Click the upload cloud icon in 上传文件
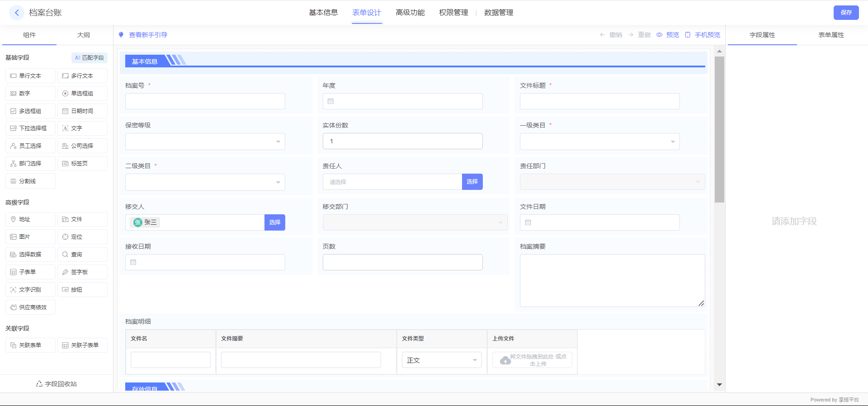This screenshot has width=868, height=406. [x=505, y=360]
